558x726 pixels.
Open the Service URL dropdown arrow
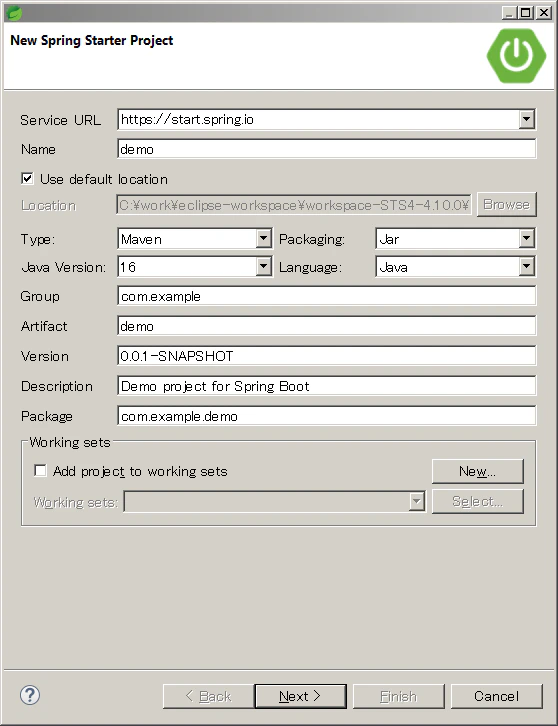[527, 119]
